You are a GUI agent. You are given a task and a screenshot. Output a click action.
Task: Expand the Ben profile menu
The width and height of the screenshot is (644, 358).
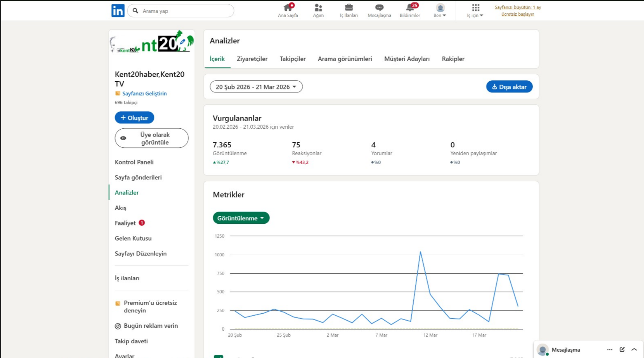click(440, 11)
